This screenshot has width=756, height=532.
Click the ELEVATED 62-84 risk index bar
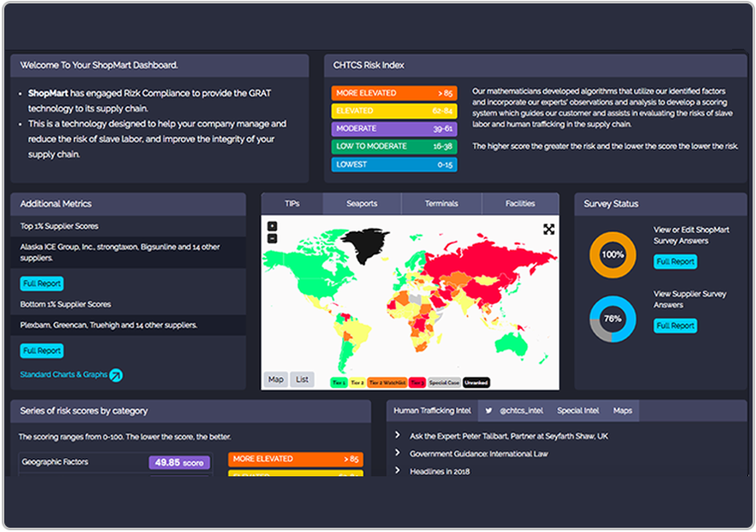click(394, 111)
